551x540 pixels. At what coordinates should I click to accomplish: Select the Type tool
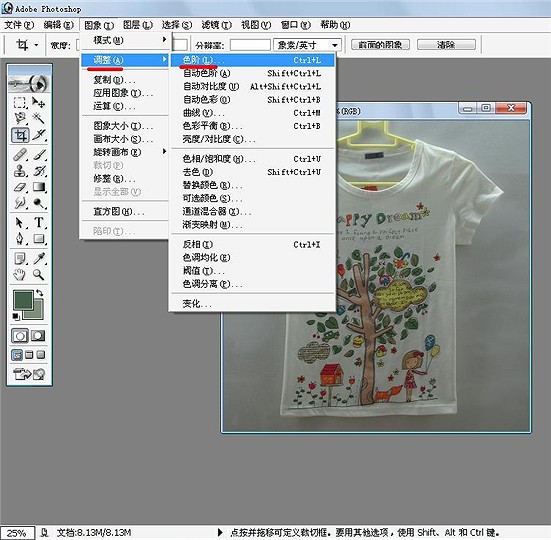(39, 222)
